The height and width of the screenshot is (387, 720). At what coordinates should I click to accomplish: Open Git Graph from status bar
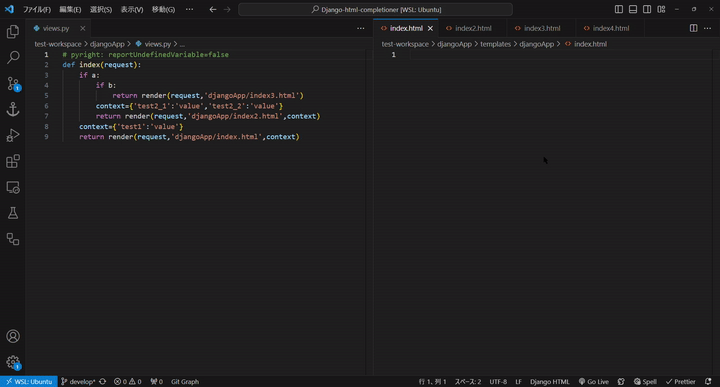185,381
